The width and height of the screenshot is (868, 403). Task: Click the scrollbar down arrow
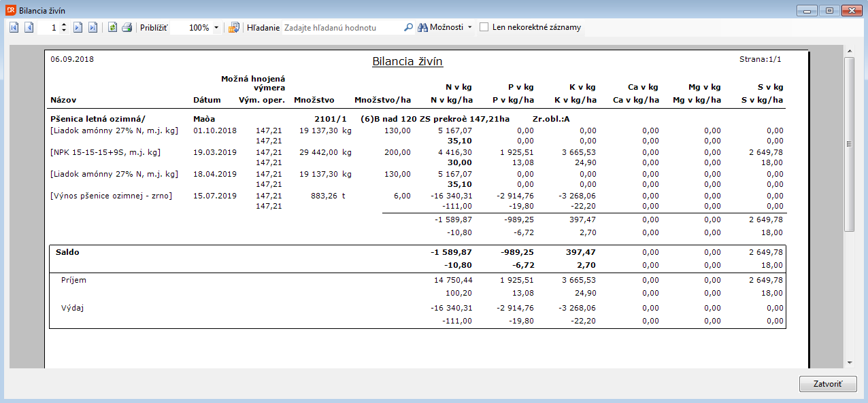(x=849, y=363)
